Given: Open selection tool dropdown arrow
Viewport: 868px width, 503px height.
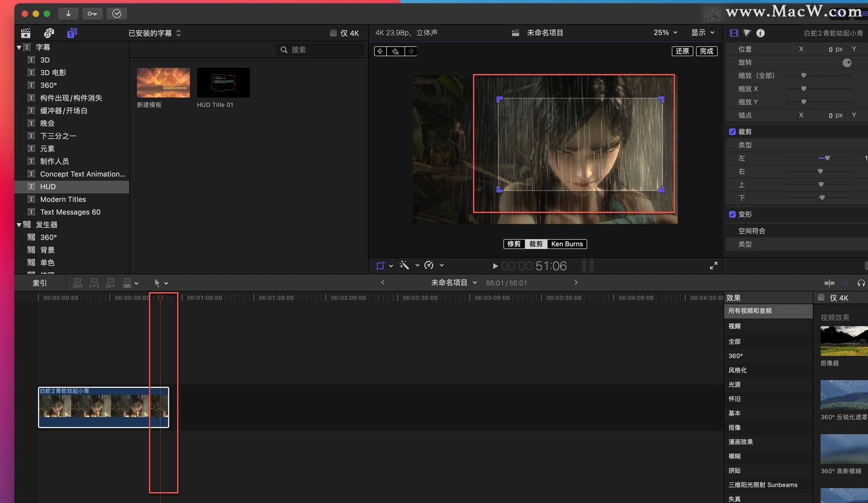Looking at the screenshot, I should coord(166,283).
